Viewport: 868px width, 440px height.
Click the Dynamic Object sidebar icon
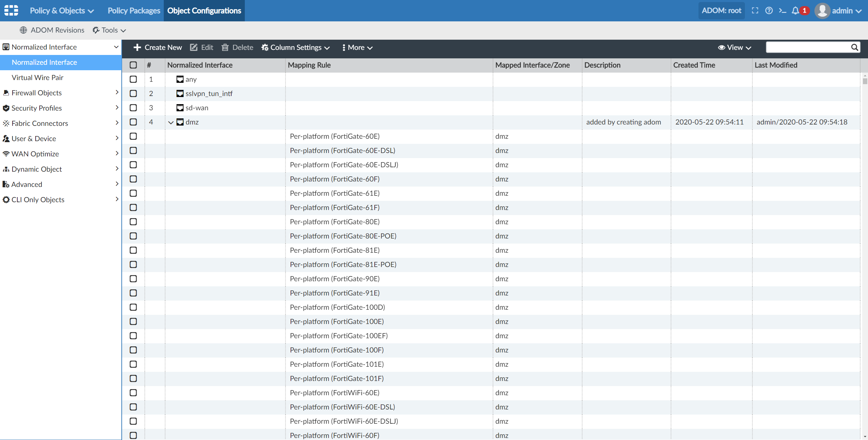(x=6, y=169)
